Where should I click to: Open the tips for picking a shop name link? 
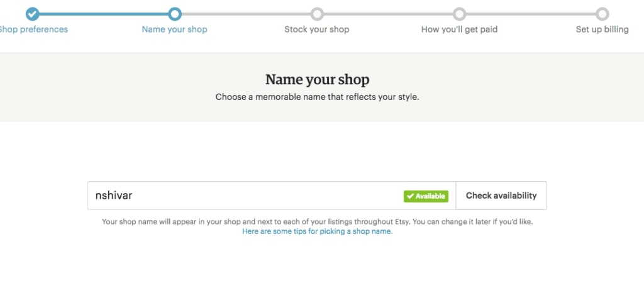[x=317, y=231]
